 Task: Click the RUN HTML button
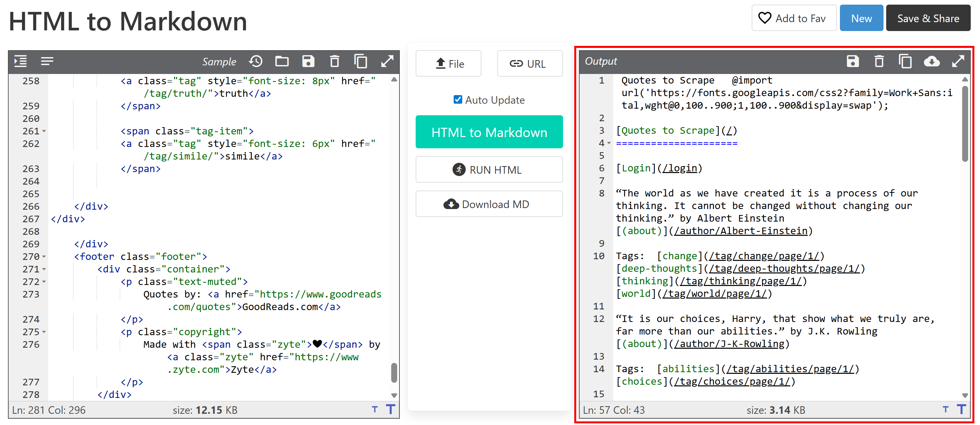(489, 169)
